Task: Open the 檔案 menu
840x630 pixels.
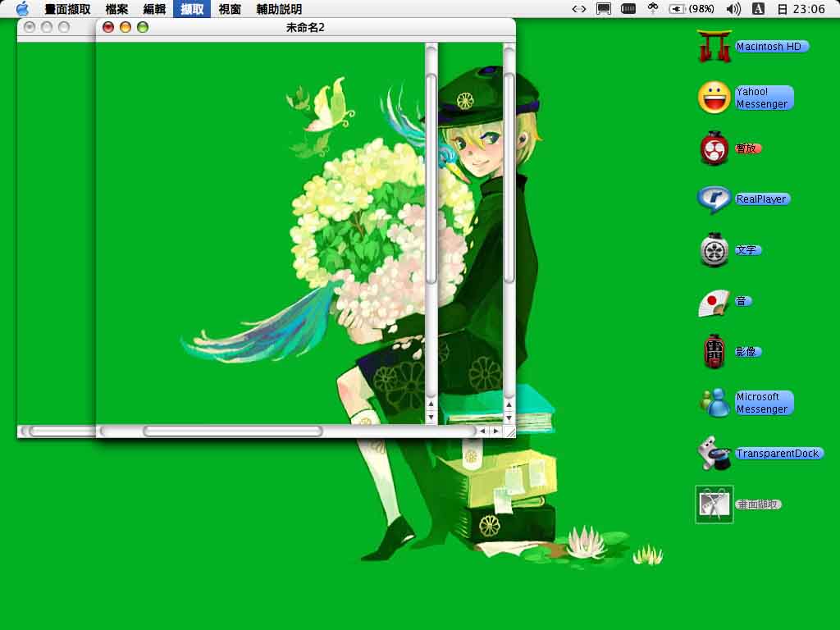Action: [116, 9]
